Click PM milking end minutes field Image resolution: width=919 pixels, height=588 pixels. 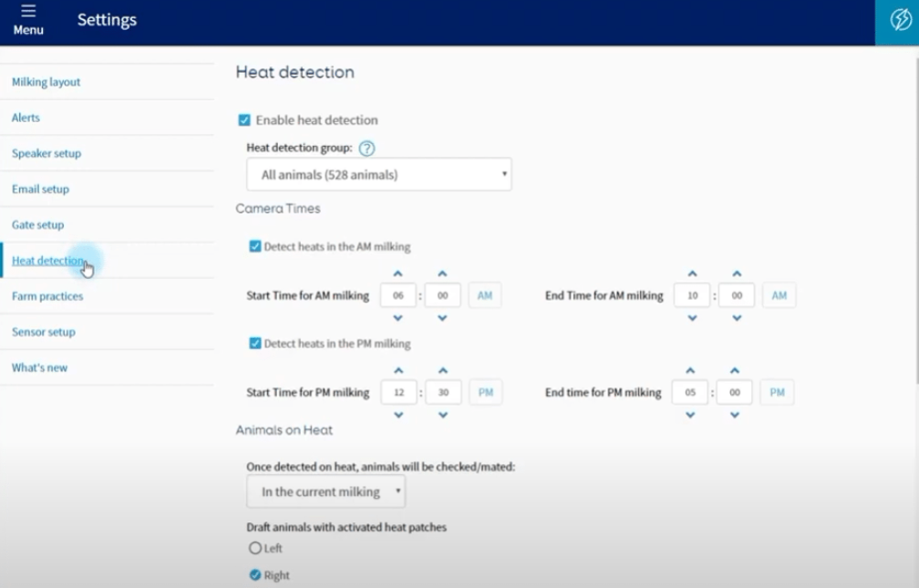[735, 392]
